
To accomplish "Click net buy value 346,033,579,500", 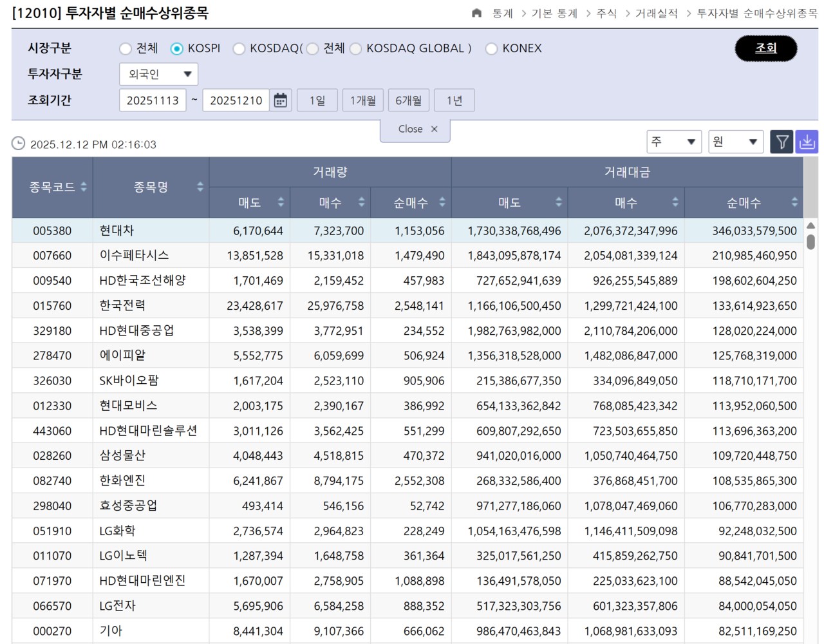I will coord(754,231).
